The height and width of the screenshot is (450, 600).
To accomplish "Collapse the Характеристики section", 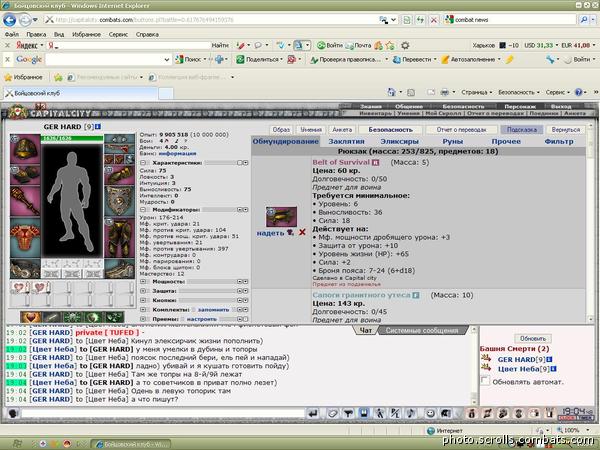I will tap(143, 163).
